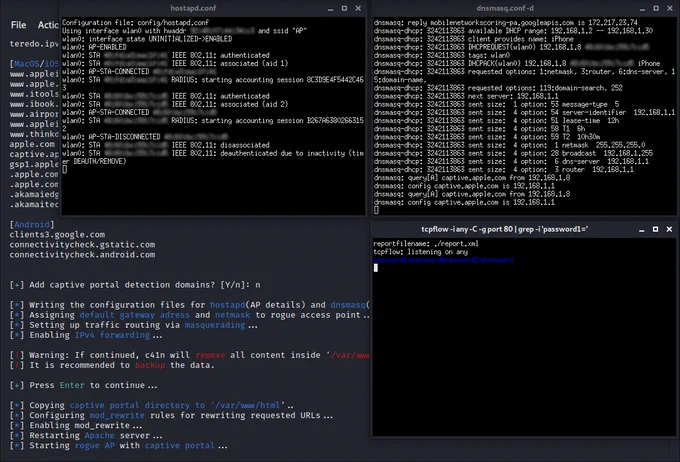Click the tcpflow grep password1 title bar
Viewport: 680px width, 462px height.
[x=505, y=229]
